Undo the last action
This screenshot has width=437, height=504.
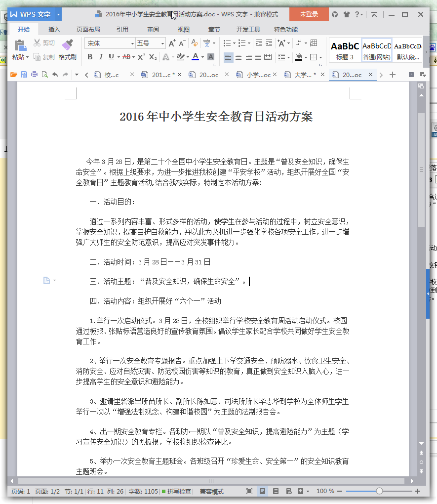55,75
